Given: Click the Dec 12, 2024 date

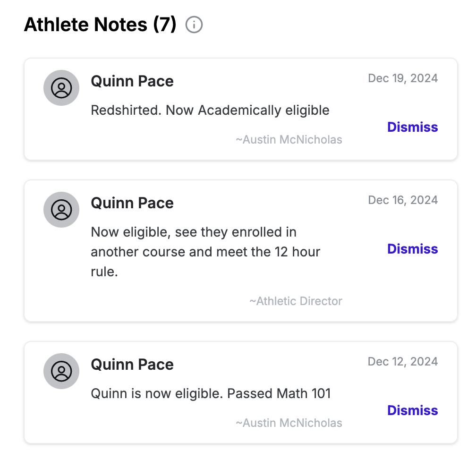Looking at the screenshot, I should pos(403,361).
